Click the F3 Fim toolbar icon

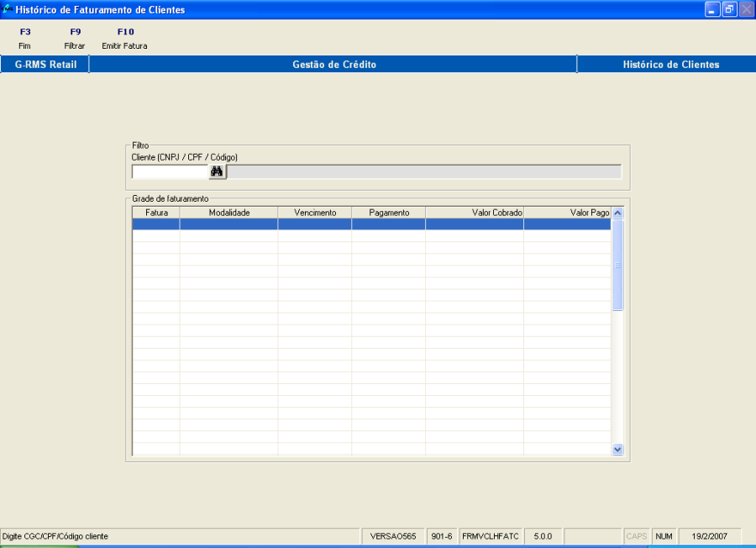coord(24,38)
